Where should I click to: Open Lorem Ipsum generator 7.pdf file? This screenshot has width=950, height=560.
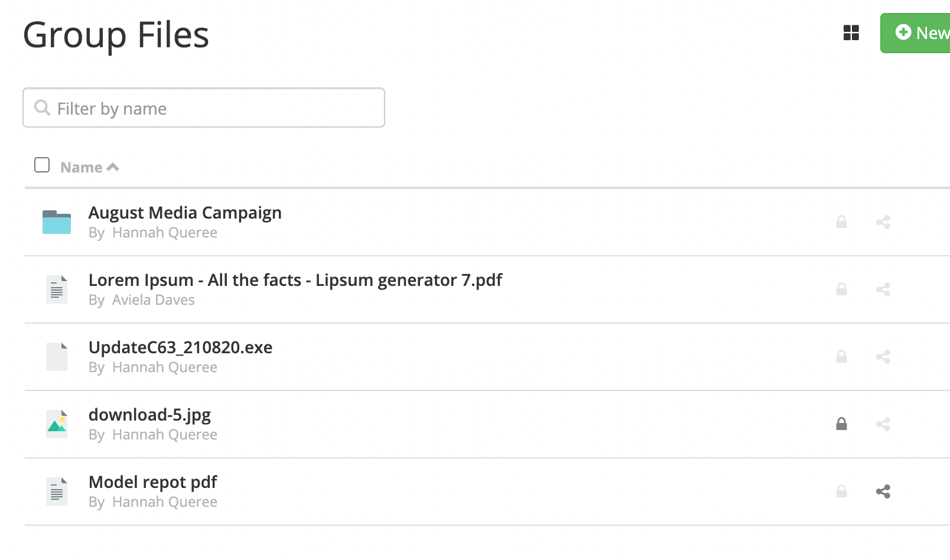pyautogui.click(x=295, y=280)
